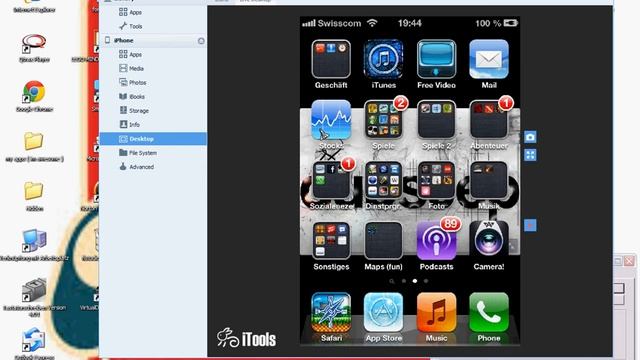Open Google Chrome shortcut on Windows desktop
Viewport: 640px width, 360px height.
[34, 91]
